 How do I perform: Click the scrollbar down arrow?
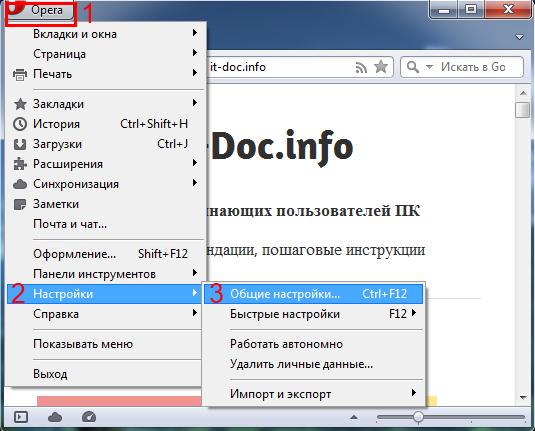523,397
